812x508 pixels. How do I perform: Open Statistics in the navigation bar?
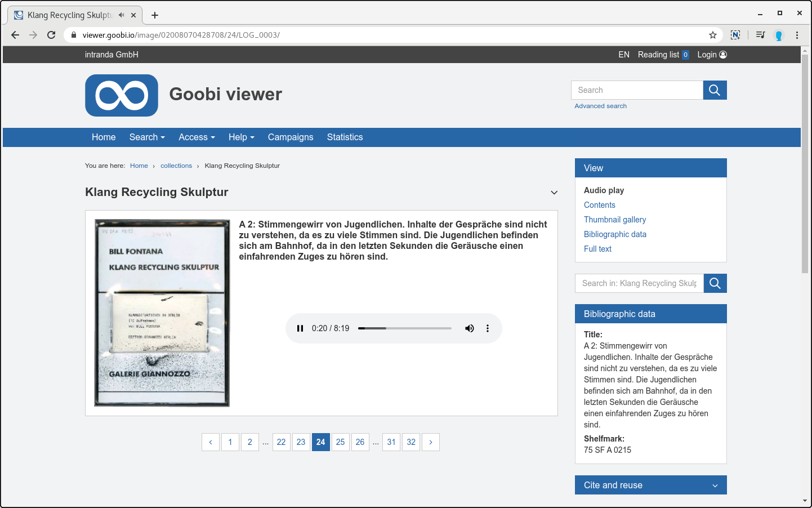345,137
